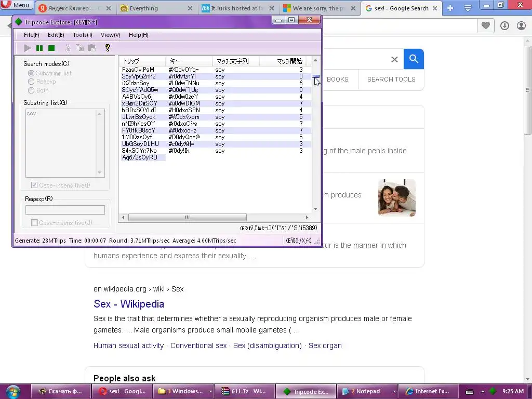Viewport: 532px width, 399px height.
Task: Click the Copy icon in the toolbar
Action: tap(79, 48)
